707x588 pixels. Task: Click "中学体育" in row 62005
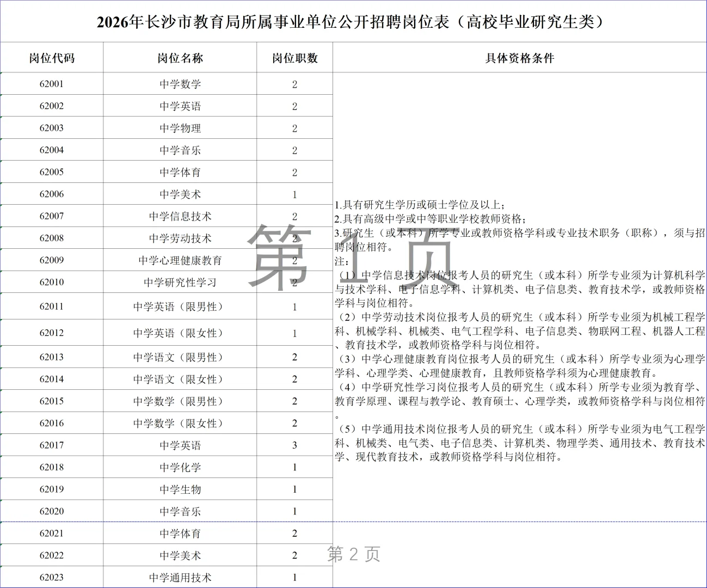(x=180, y=172)
